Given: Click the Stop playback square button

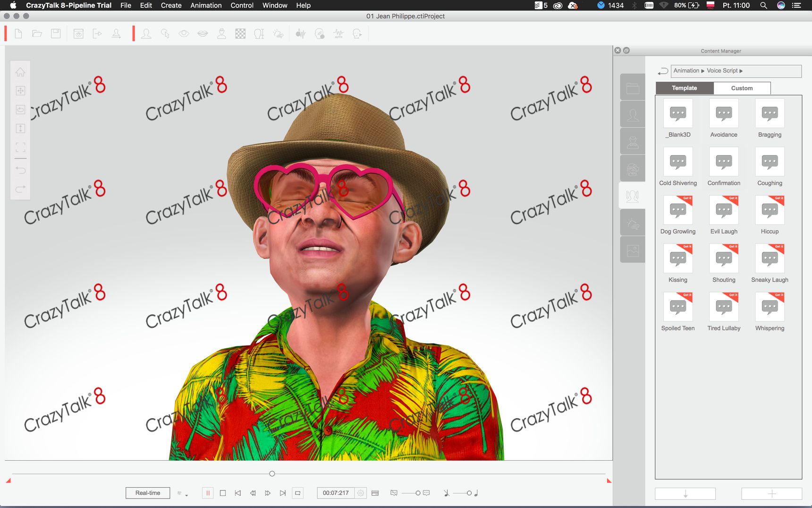Looking at the screenshot, I should tap(223, 493).
